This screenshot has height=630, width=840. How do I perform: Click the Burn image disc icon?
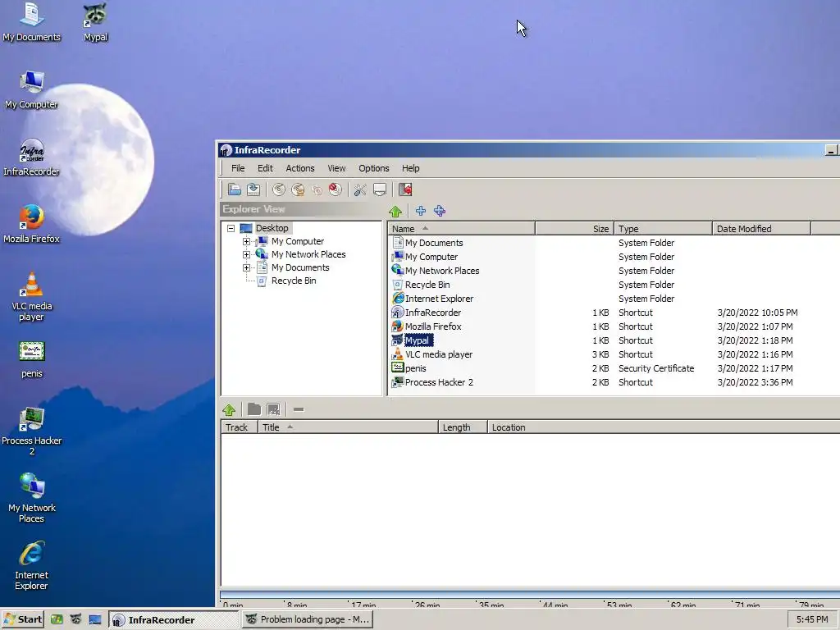[298, 189]
